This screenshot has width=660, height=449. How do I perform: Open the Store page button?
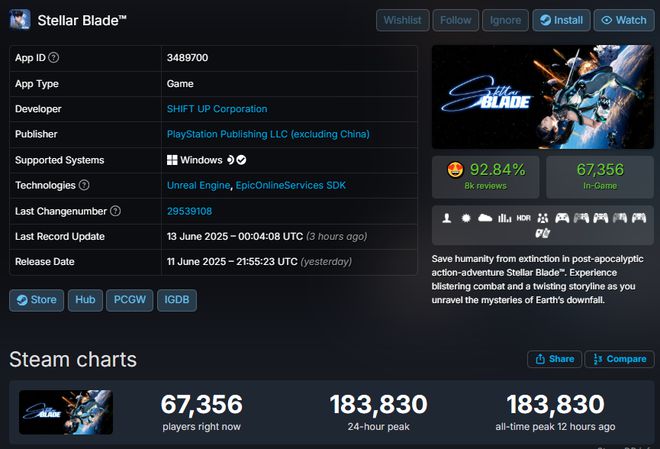click(37, 300)
